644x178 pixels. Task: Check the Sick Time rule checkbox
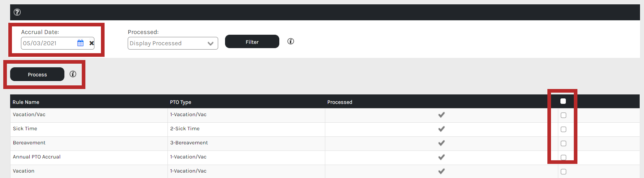click(563, 130)
